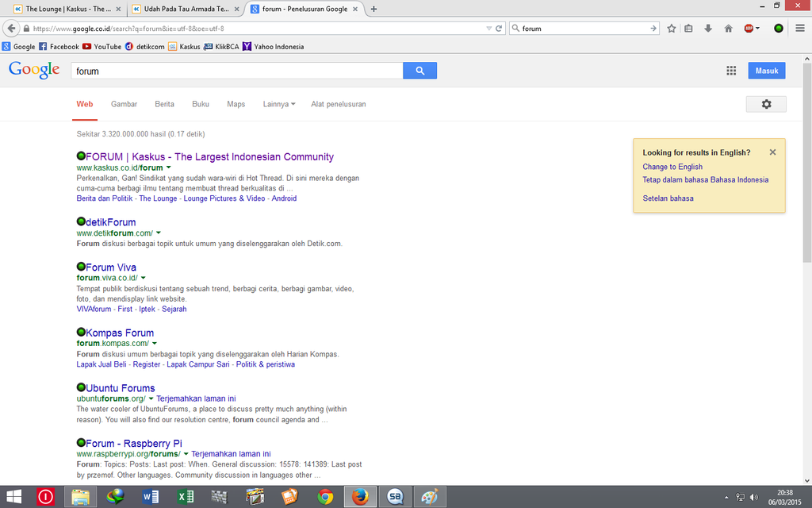The width and height of the screenshot is (812, 508).
Task: Open the Yahoo Indonesia bookmark
Action: click(x=273, y=47)
